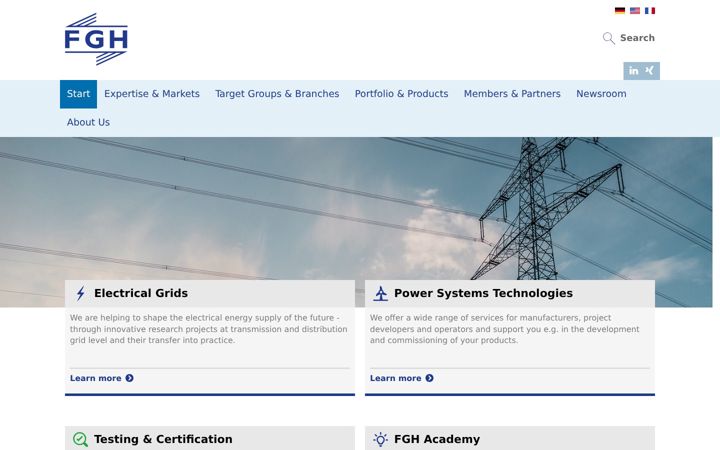This screenshot has width=720, height=450.
Task: Open the Xing profile icon
Action: [x=649, y=71]
